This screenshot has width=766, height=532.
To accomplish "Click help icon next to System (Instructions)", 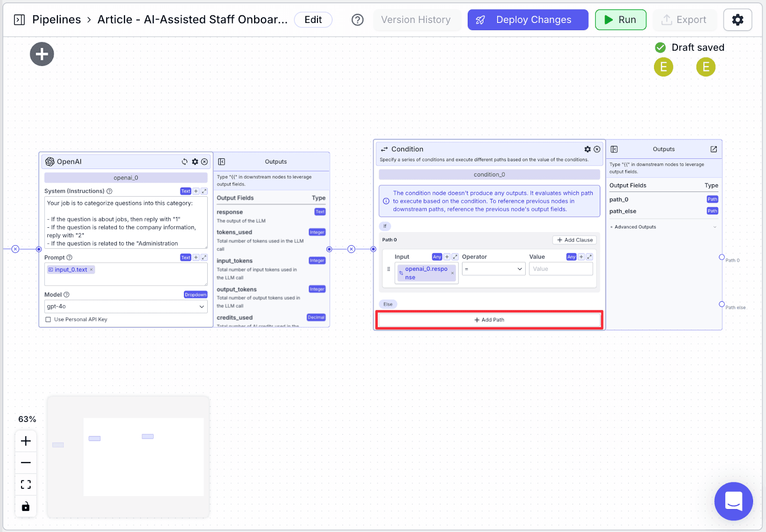I will pyautogui.click(x=110, y=191).
